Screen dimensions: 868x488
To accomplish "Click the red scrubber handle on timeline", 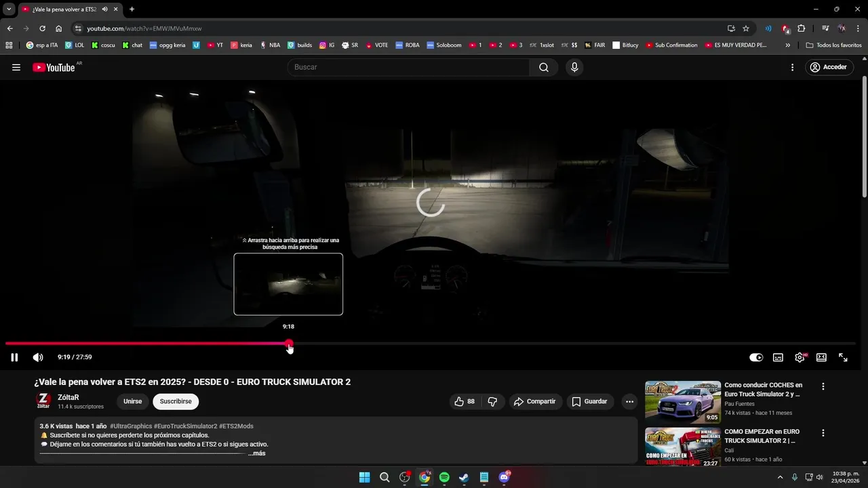I will coord(289,344).
